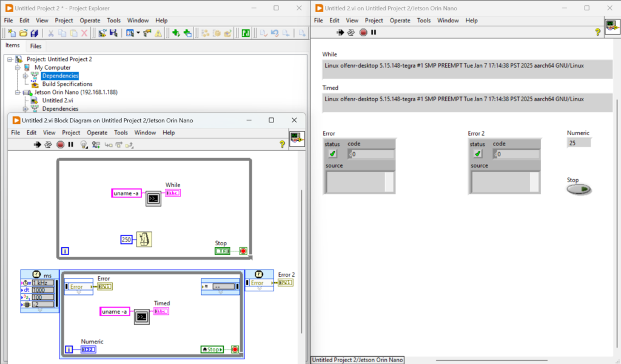Viewport: 621px width, 364px height.
Task: Click Step Into icon in Block Diagram toolbar
Action: coord(108,145)
